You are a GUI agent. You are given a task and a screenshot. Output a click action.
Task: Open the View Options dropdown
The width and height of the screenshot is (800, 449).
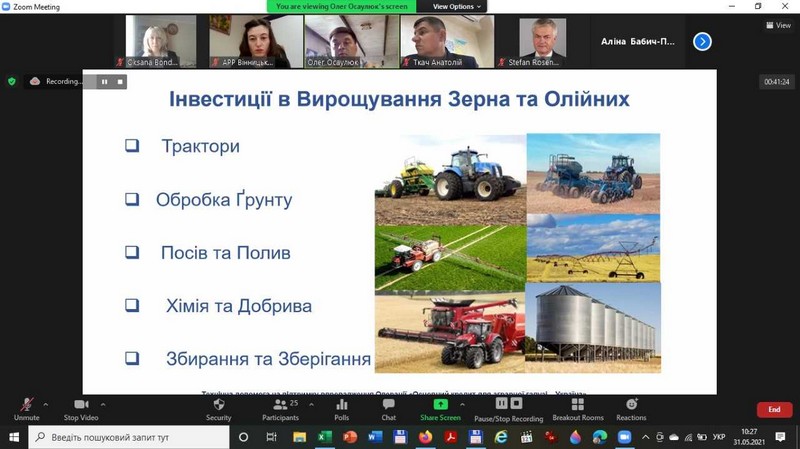(457, 7)
